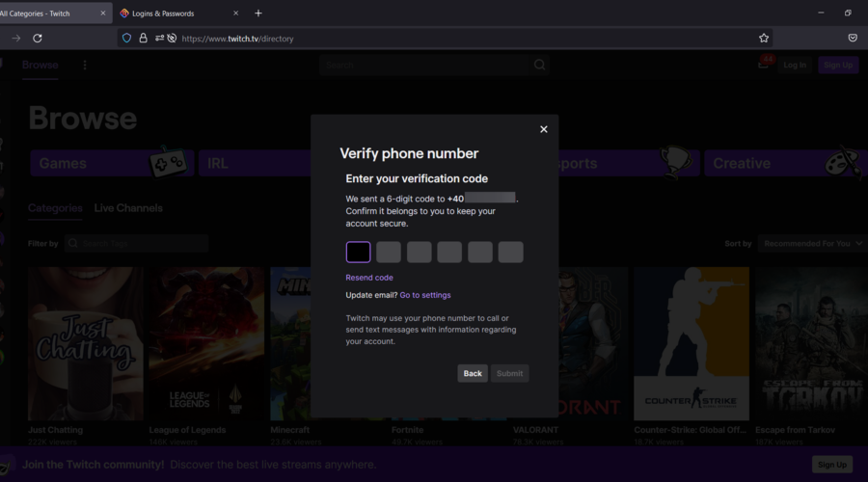868x482 pixels.
Task: Click the bottom banner Sign Up button
Action: pos(832,465)
